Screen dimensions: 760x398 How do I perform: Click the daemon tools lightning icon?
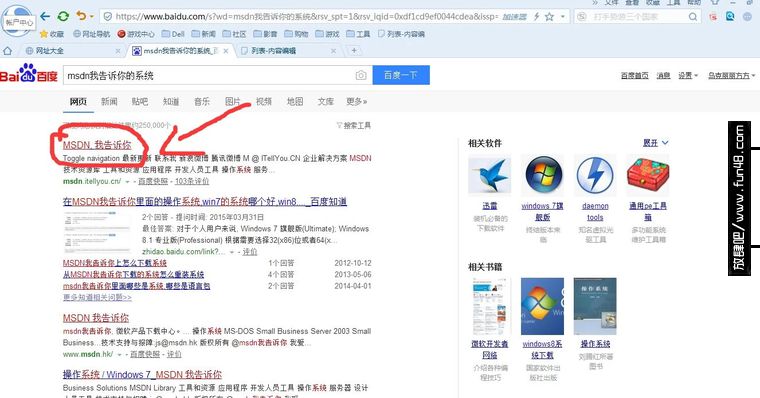click(x=595, y=175)
